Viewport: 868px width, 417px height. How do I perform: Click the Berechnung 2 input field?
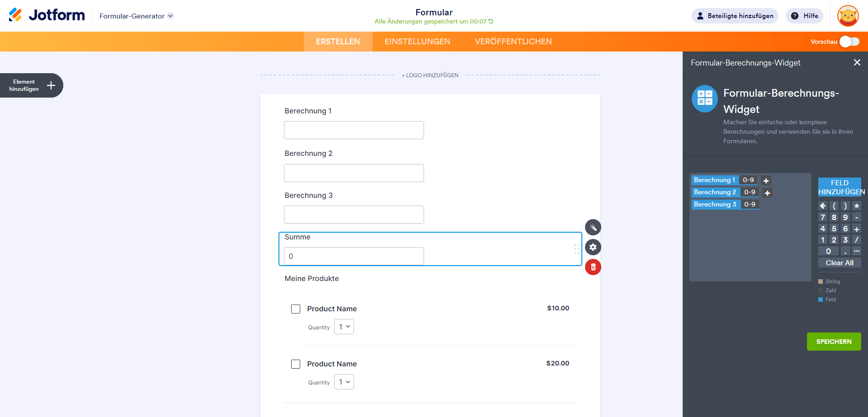[354, 173]
